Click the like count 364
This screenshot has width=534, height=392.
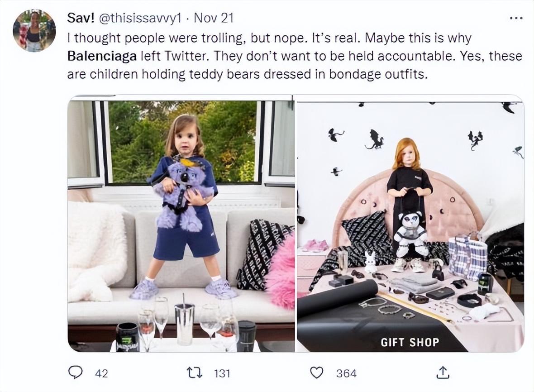pyautogui.click(x=346, y=373)
